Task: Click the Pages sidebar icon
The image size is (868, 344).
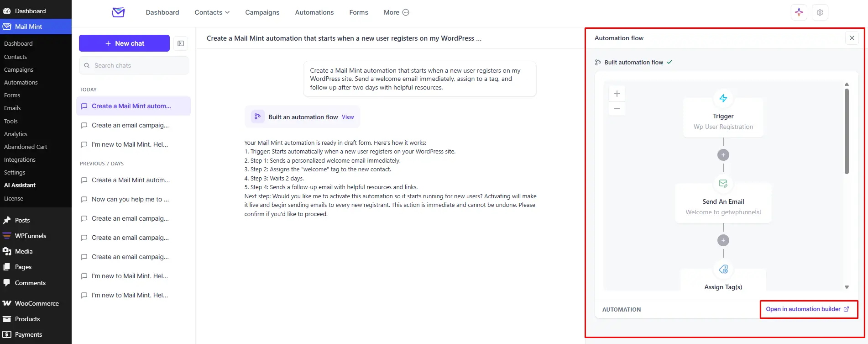Action: [7, 267]
